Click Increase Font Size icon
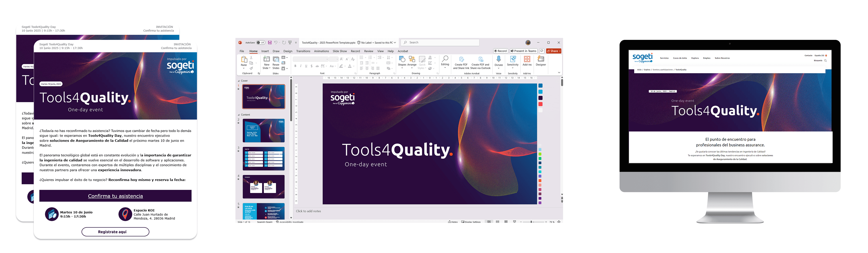This screenshot has width=868, height=253. pos(342,59)
